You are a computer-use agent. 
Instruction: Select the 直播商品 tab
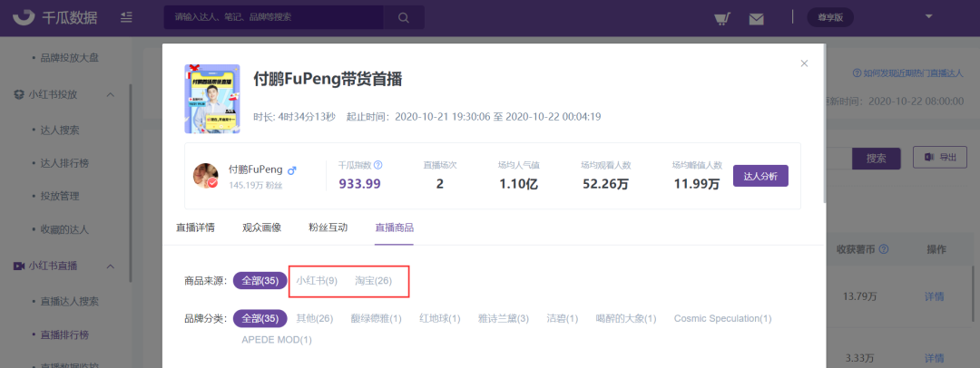click(395, 228)
